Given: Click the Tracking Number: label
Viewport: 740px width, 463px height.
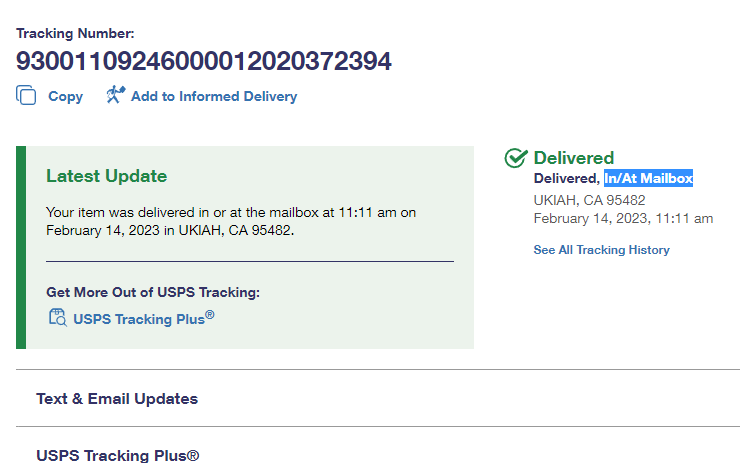Looking at the screenshot, I should point(75,34).
